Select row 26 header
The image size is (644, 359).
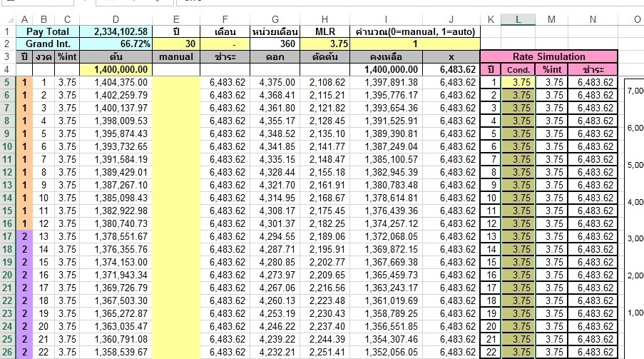7,352
